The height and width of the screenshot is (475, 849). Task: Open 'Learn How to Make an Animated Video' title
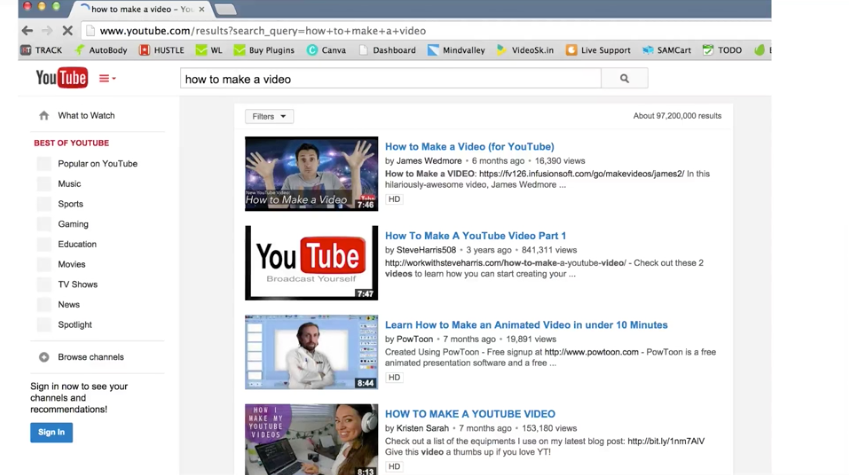(x=526, y=325)
